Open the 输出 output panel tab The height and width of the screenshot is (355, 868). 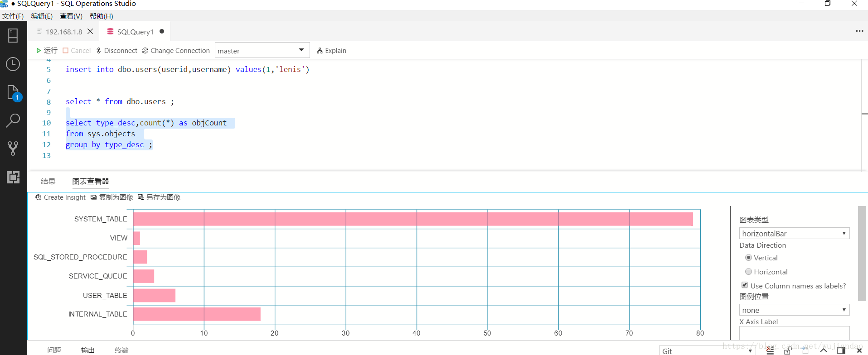(x=88, y=350)
